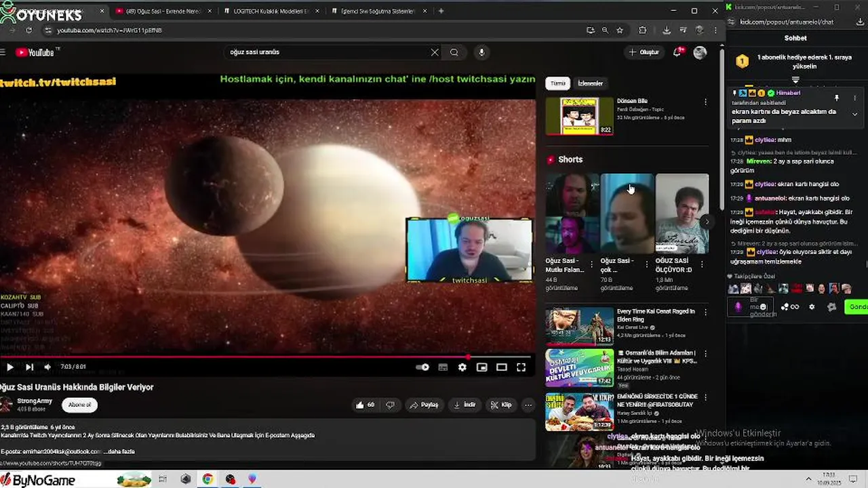Open options for Kai Cenat video
868x488 pixels.
tap(705, 312)
